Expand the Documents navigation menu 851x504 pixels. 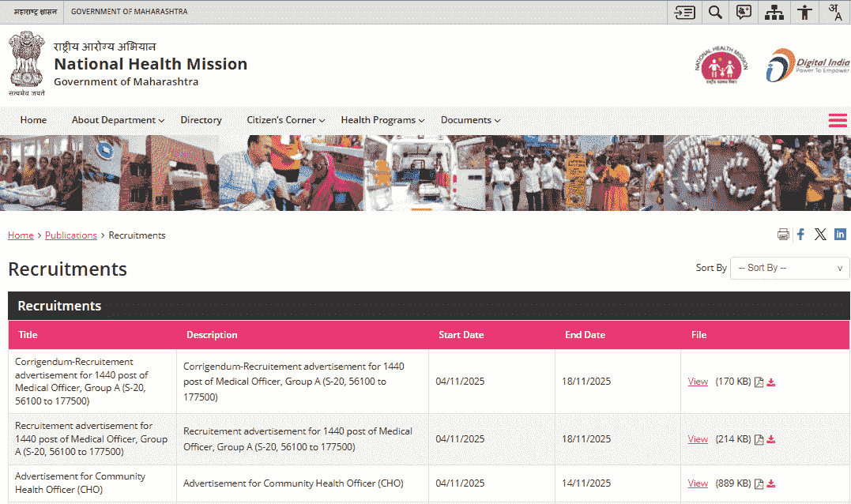click(469, 119)
